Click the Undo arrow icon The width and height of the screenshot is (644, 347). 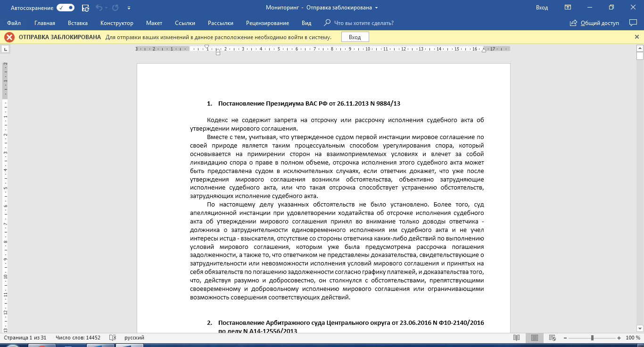(x=99, y=8)
